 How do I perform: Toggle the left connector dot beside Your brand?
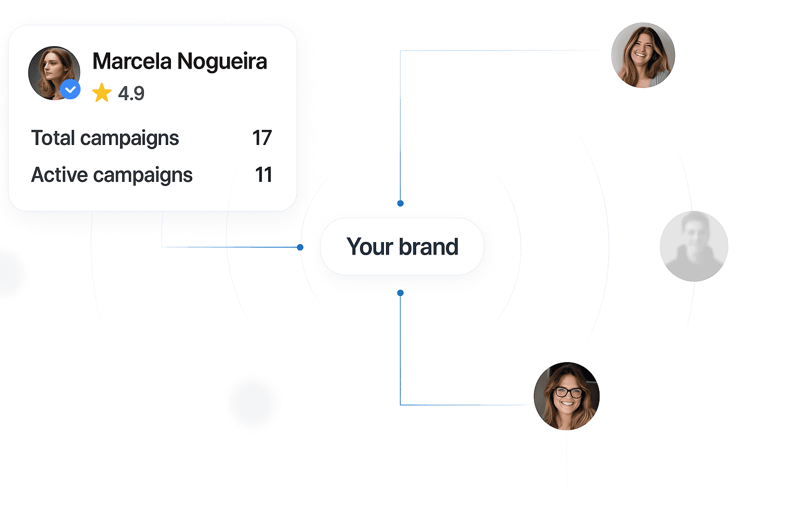click(x=300, y=247)
